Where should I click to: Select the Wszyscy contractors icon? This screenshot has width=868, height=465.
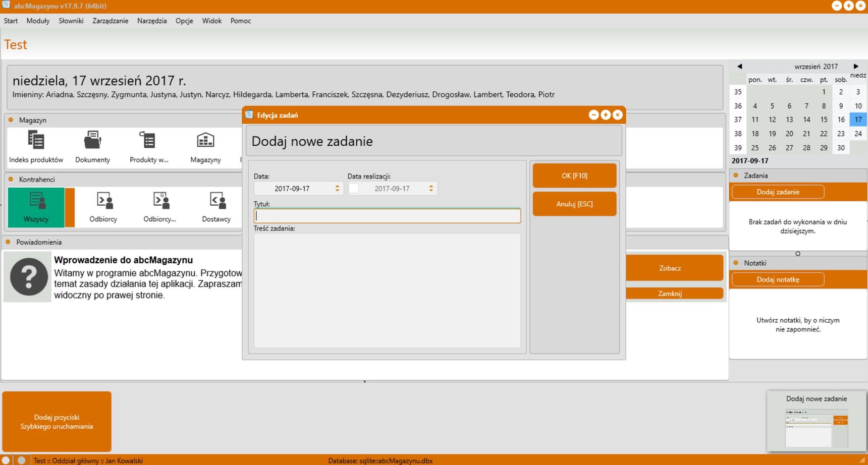pyautogui.click(x=36, y=207)
